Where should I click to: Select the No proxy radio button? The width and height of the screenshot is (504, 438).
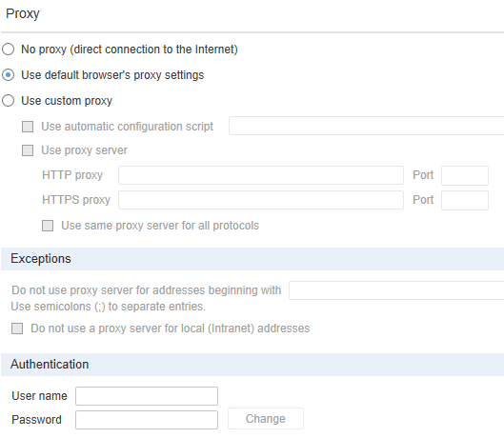click(x=8, y=50)
